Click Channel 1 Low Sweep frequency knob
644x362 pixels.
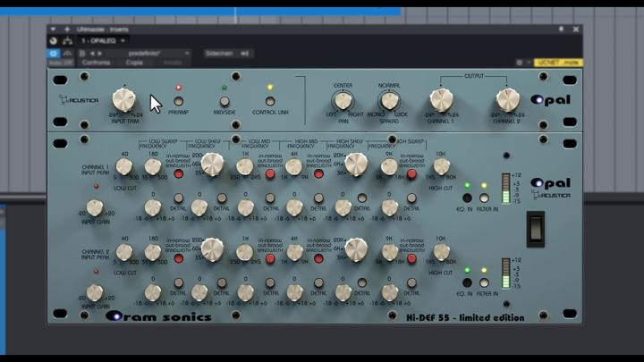point(153,166)
